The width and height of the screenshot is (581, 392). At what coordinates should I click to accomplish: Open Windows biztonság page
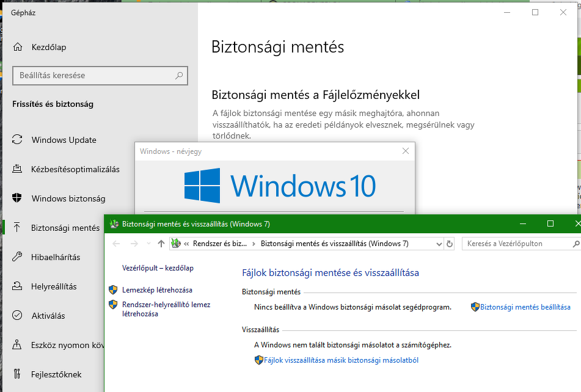(x=68, y=198)
